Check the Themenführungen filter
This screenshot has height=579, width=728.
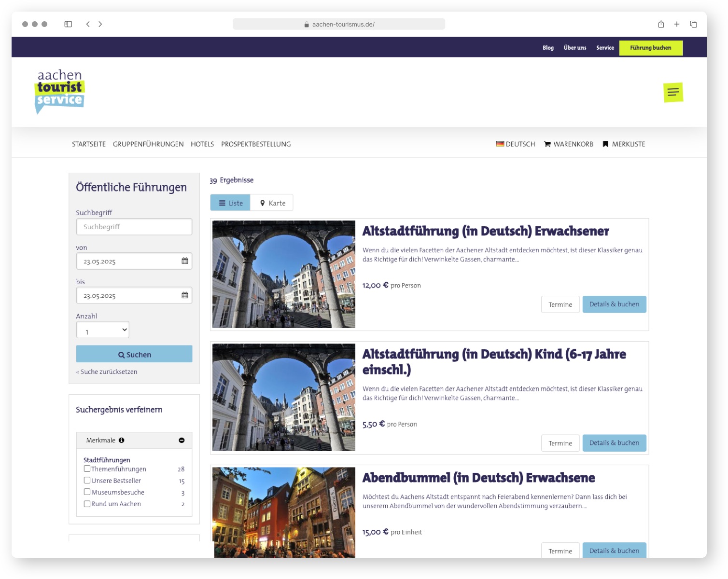(87, 469)
